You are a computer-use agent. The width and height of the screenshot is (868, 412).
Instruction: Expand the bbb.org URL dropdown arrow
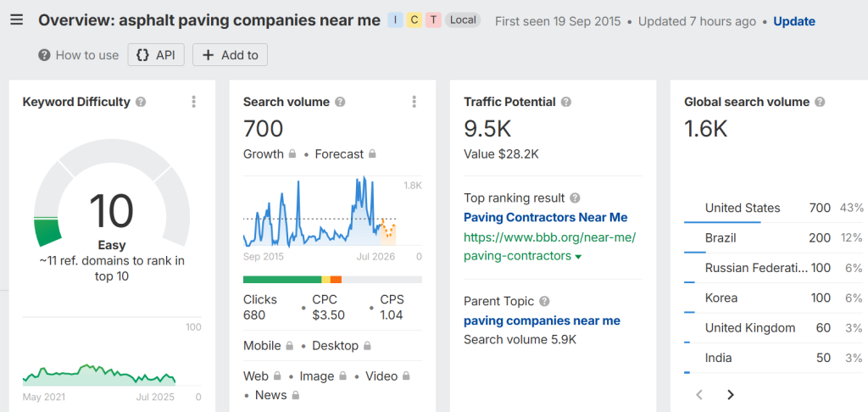click(579, 257)
